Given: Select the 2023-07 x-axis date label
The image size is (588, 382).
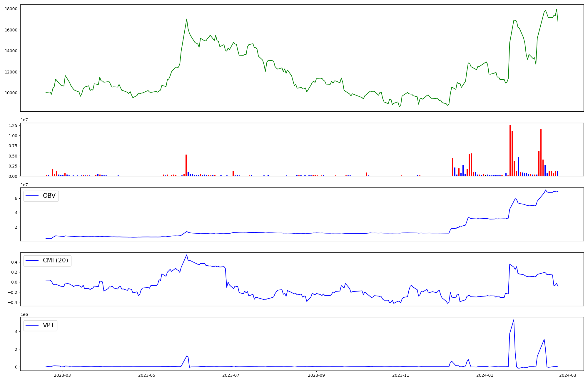Looking at the screenshot, I should click(231, 375).
